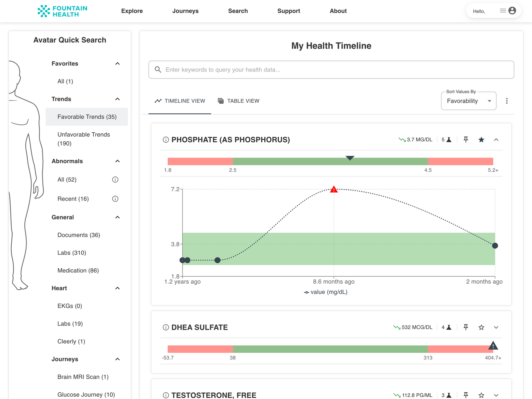This screenshot has width=532, height=399.
Task: Open the Sort Values By dropdown
Action: click(x=468, y=101)
